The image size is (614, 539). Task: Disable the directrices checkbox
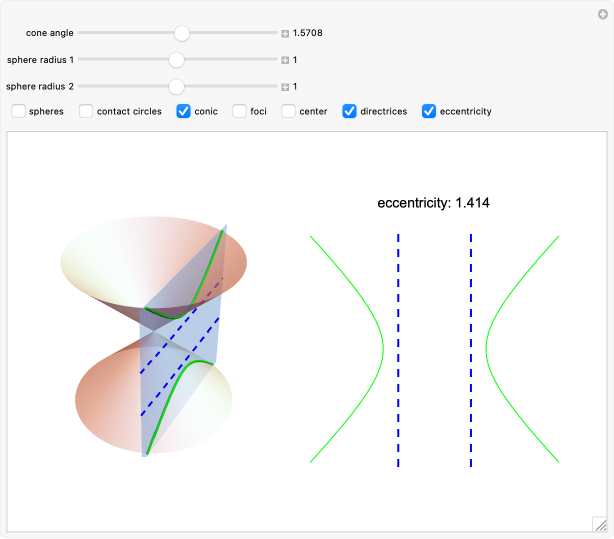350,111
